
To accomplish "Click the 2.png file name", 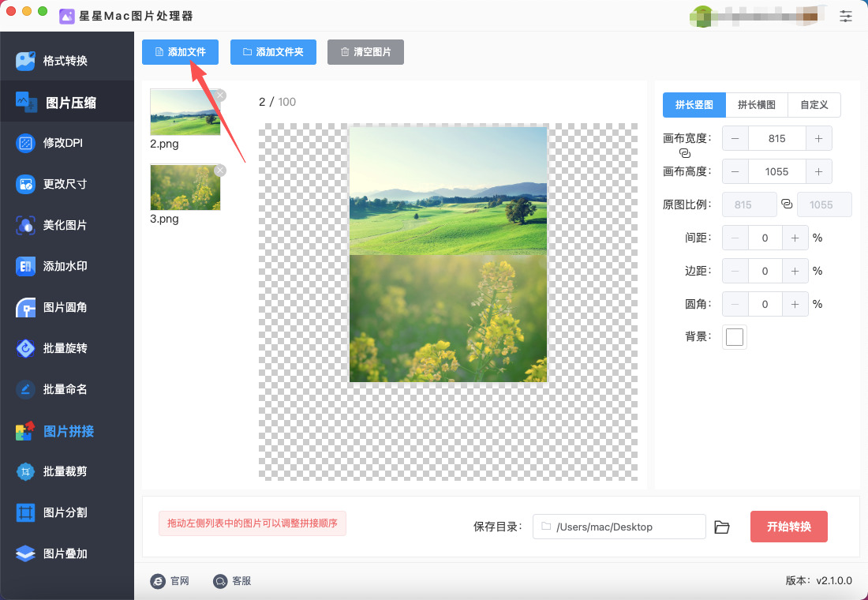I will pyautogui.click(x=164, y=144).
